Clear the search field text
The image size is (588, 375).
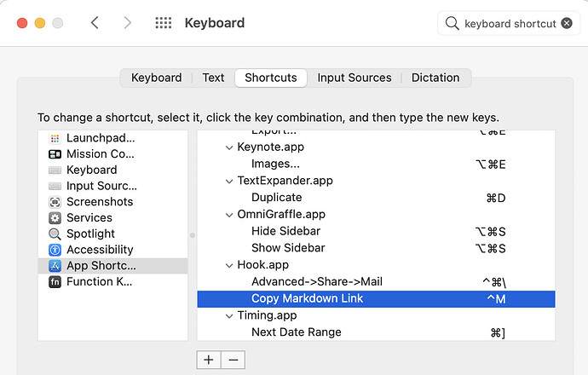567,23
